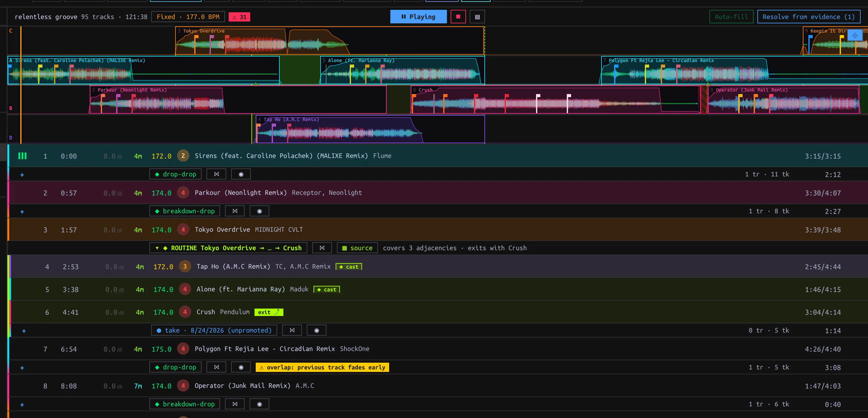868x418 pixels.
Task: Click the plus under Operator (Junk Mail Remix)
Action: [x=22, y=404]
